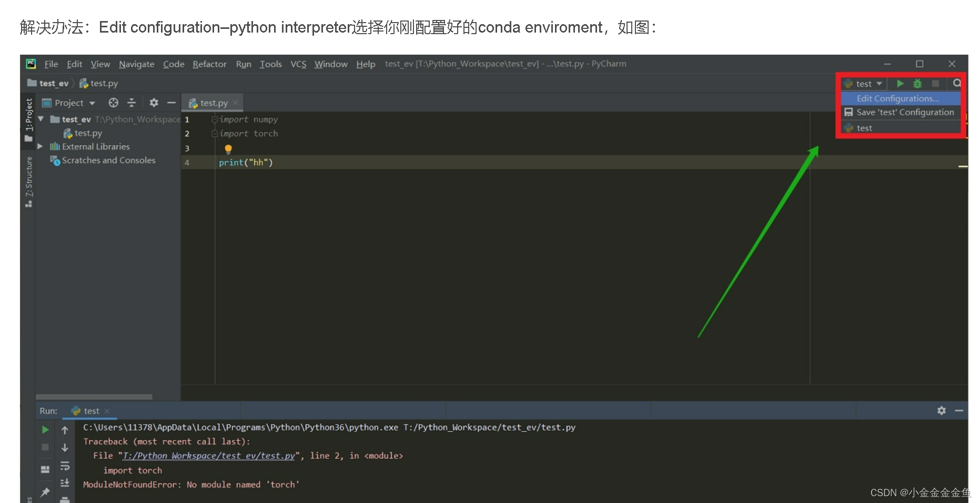Collapse the test_ev project tree node

pos(41,119)
